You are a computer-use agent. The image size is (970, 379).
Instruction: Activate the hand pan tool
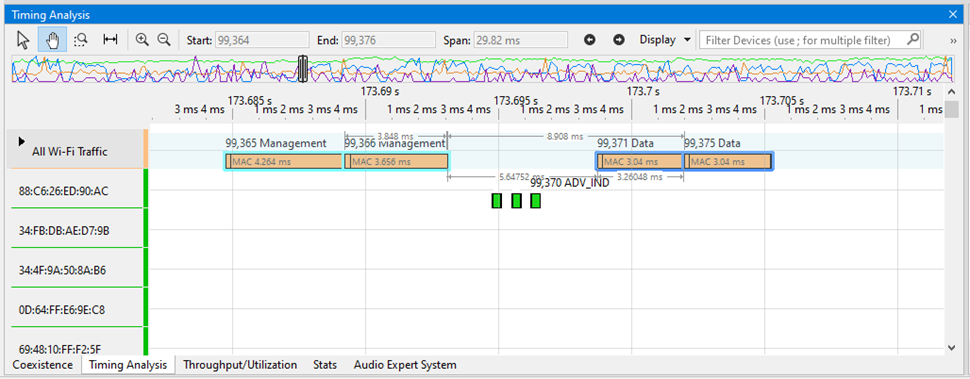point(53,40)
